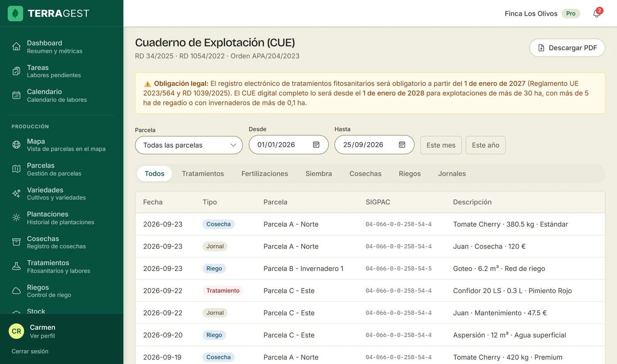Switch to the Tratamientos tab
The image size is (617, 364).
pos(203,174)
